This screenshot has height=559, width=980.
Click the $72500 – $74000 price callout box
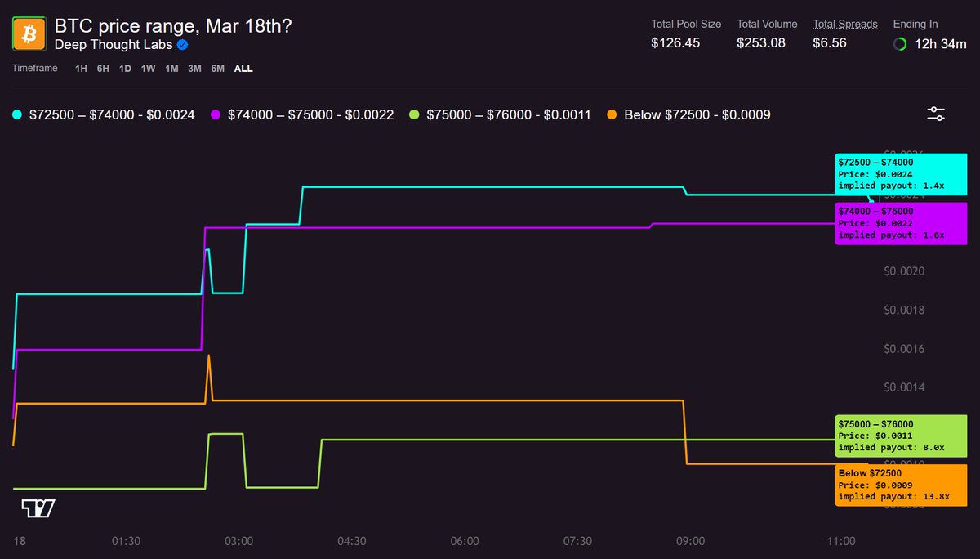point(900,174)
